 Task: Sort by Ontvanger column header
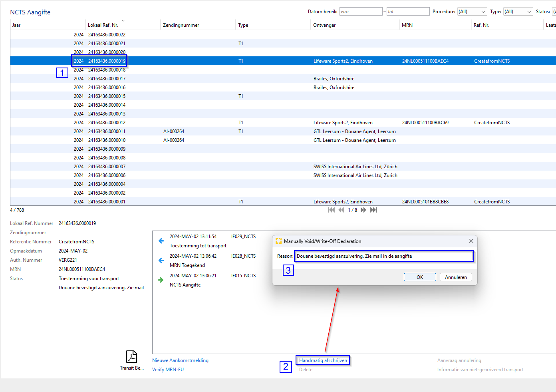click(355, 25)
